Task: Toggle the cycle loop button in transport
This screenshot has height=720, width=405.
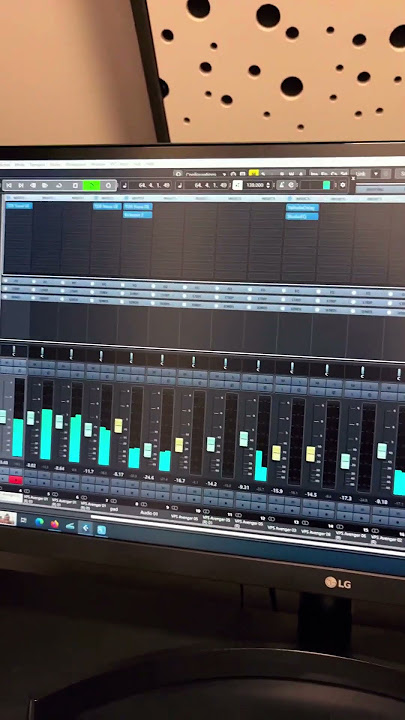Action: point(59,185)
